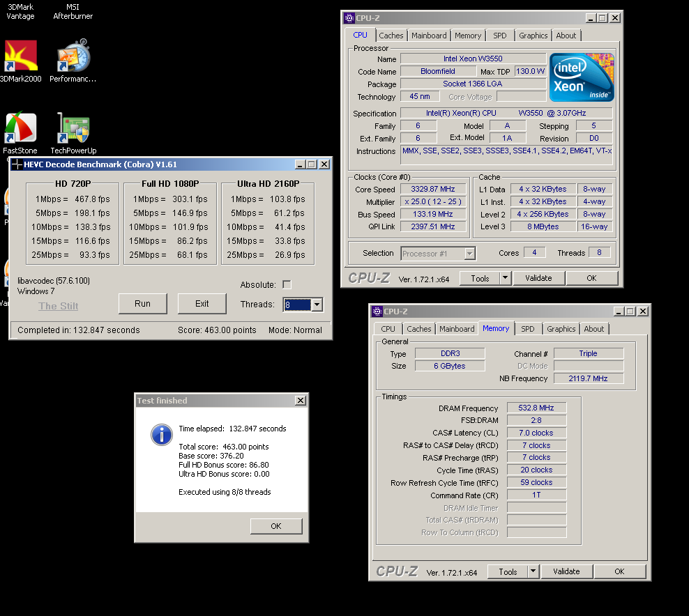Click the Mode: Normal status text
Screen dimensions: 689x616
pyautogui.click(x=295, y=330)
